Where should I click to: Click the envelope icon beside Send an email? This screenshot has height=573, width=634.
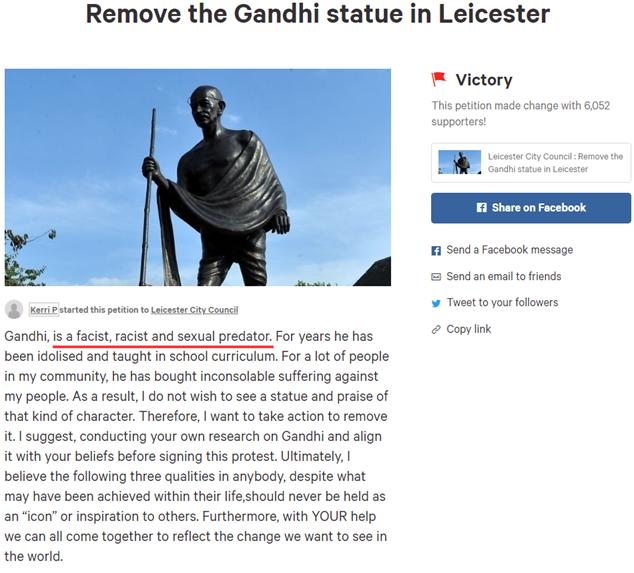[436, 277]
